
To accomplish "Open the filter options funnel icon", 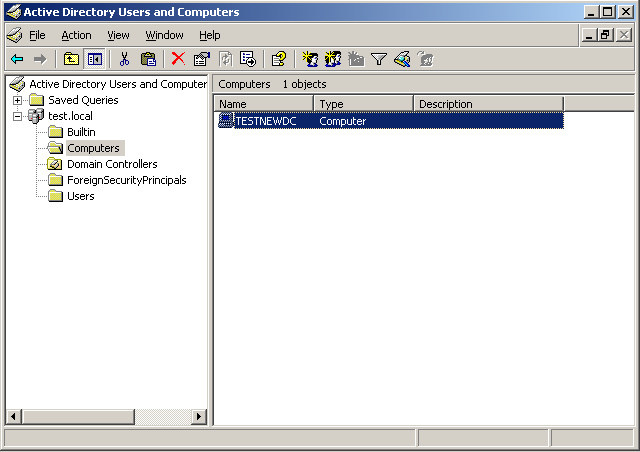I will tap(379, 60).
